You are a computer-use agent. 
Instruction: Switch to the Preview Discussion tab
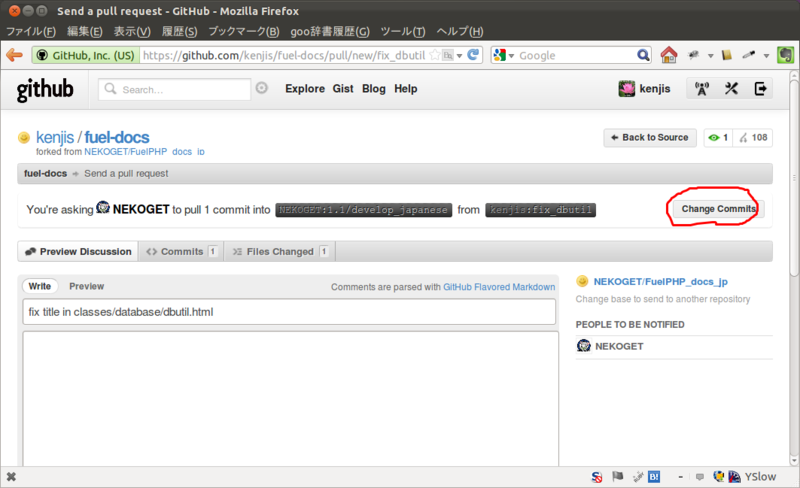78,252
